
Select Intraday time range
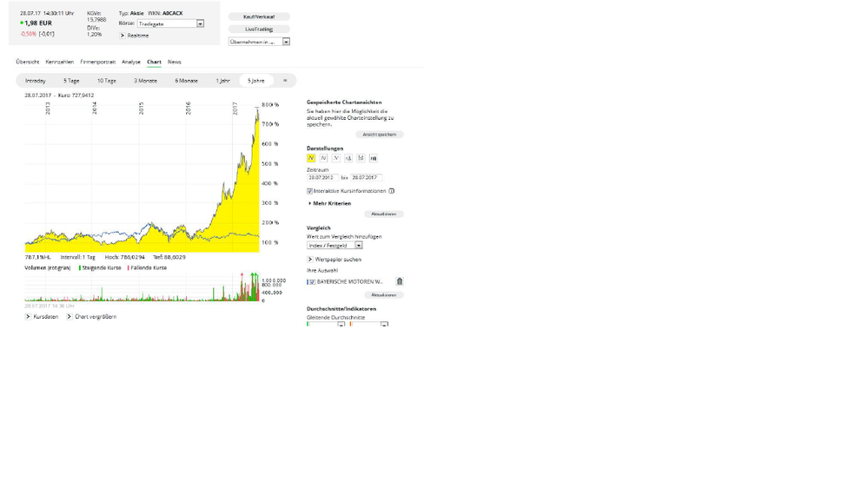click(x=36, y=81)
